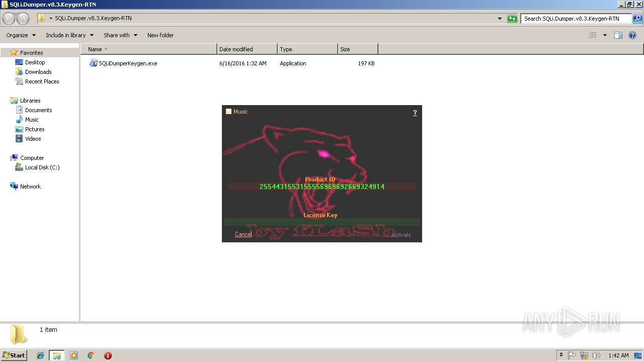This screenshot has width=644, height=362.
Task: Click the Forward navigation arrow
Action: (x=23, y=19)
